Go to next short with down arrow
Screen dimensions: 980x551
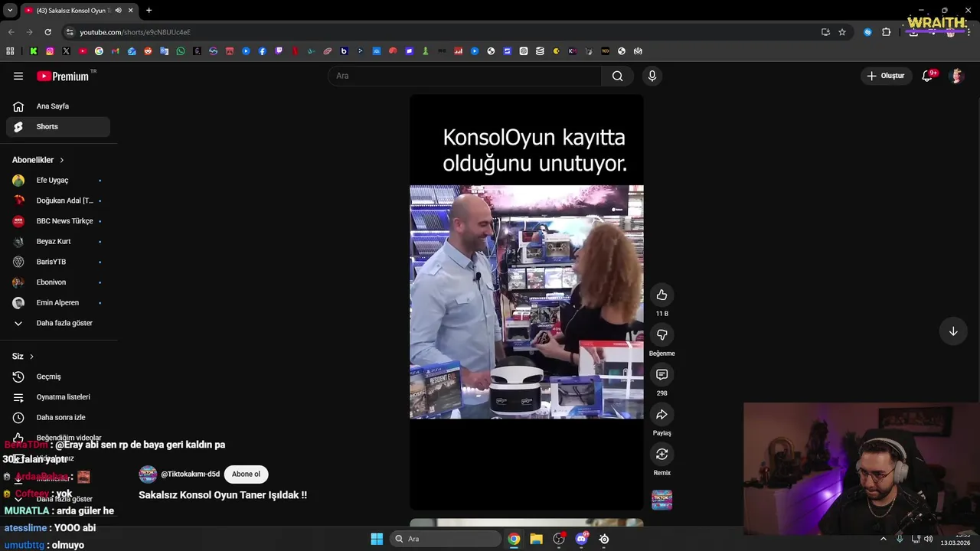953,331
